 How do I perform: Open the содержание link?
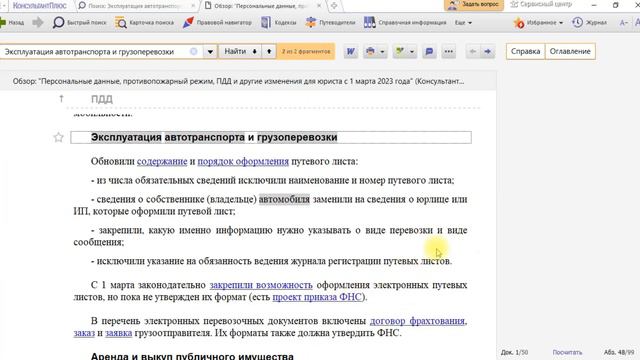tap(162, 161)
